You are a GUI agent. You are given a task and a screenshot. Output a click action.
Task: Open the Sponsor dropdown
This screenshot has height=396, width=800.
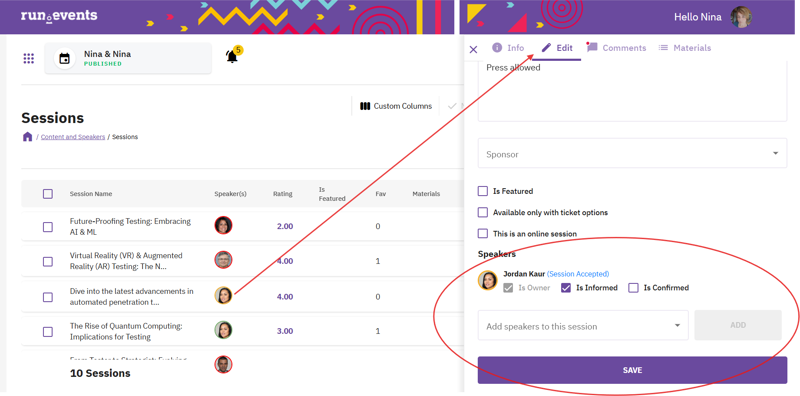632,153
